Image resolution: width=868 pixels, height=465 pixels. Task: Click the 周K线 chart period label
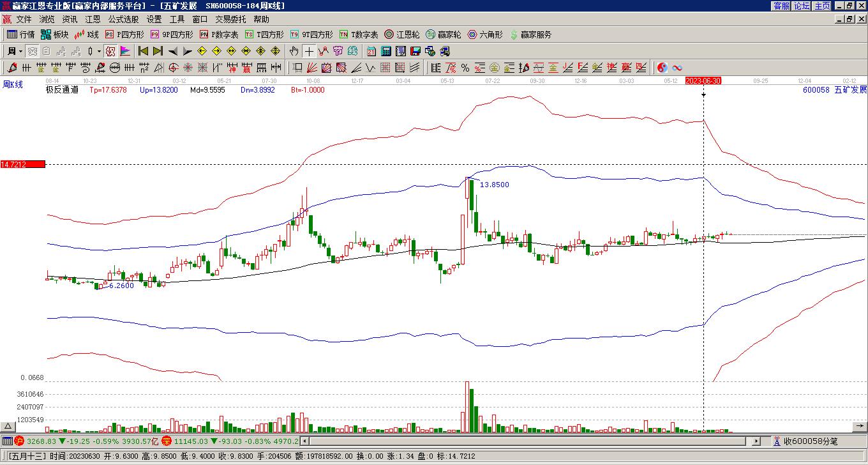(x=13, y=84)
